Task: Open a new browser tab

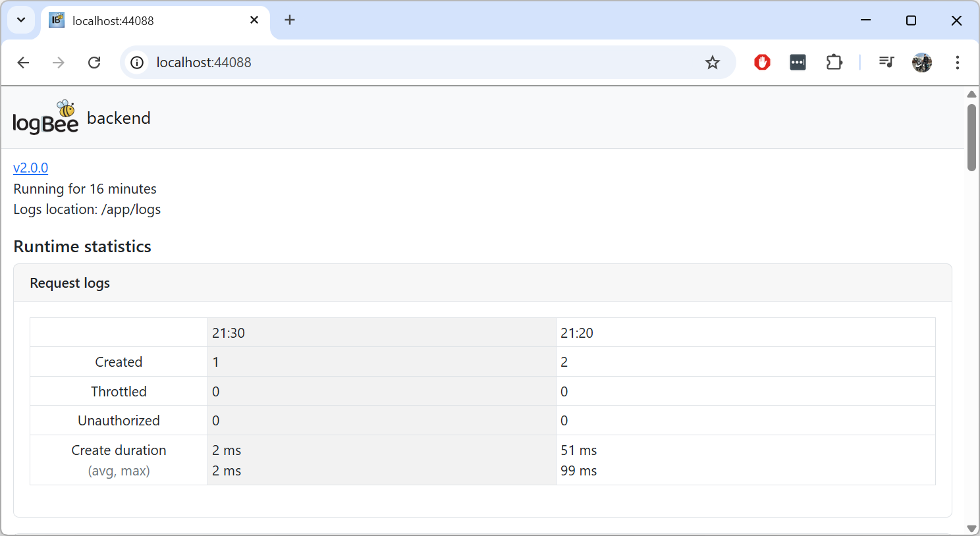Action: click(290, 20)
